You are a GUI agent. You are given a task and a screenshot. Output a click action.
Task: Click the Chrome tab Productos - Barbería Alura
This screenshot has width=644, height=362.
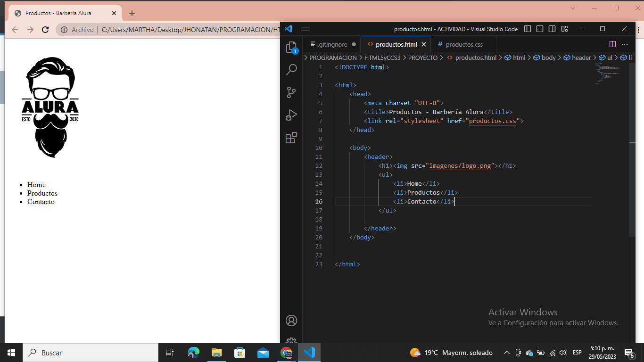[65, 13]
